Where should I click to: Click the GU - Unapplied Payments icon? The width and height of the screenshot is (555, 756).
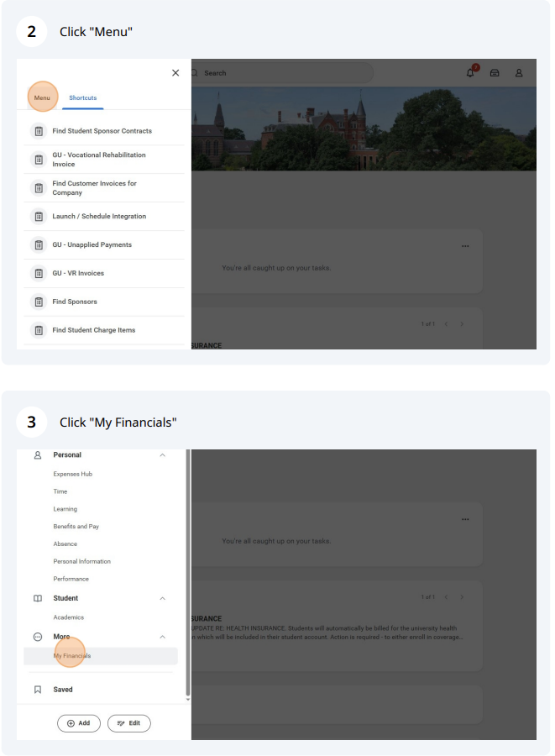tap(39, 244)
